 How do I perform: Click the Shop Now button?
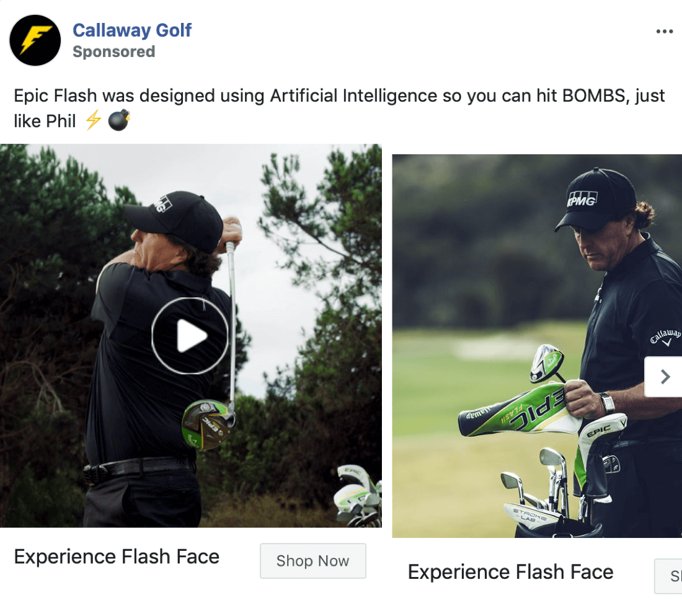[x=312, y=561]
